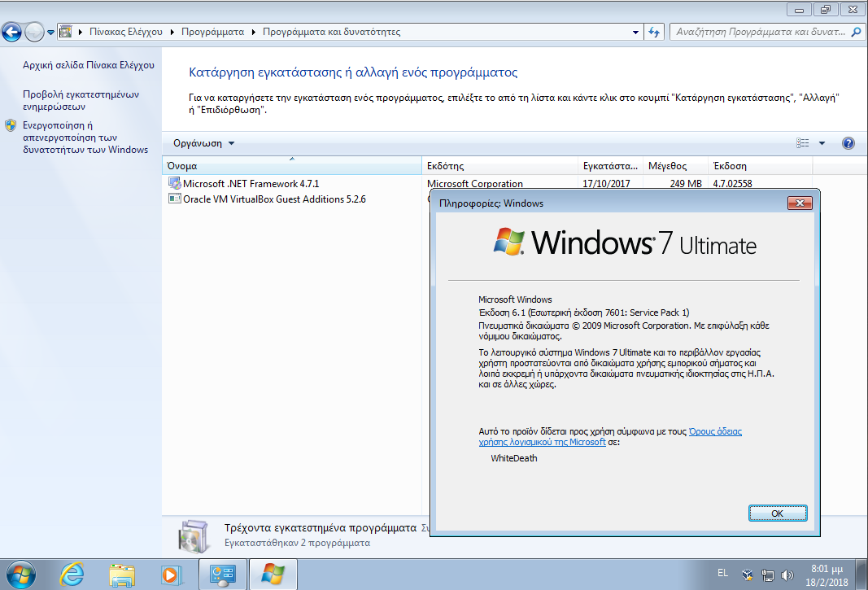This screenshot has width=868, height=590.
Task: Click the Control Panel icon in address bar
Action: tap(65, 32)
